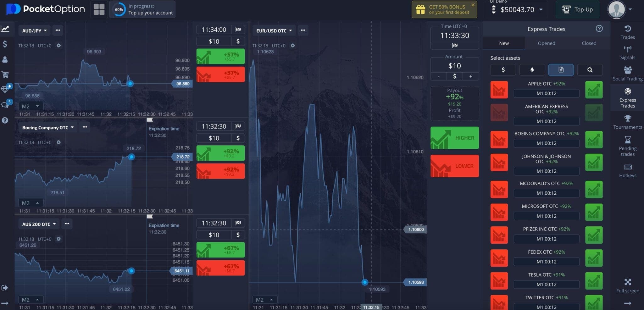The height and width of the screenshot is (310, 644).
Task: Open the AUD/JPY asset dropdown
Action: click(x=34, y=30)
